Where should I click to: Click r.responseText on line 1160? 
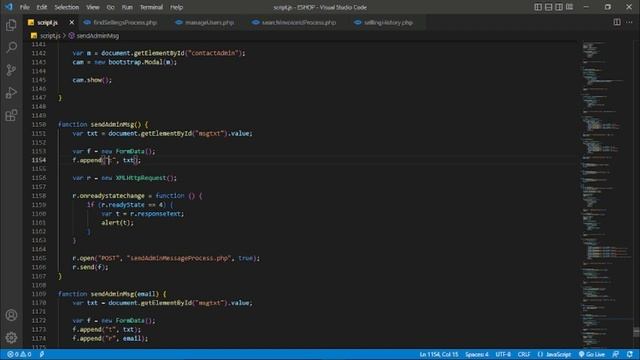pos(155,214)
